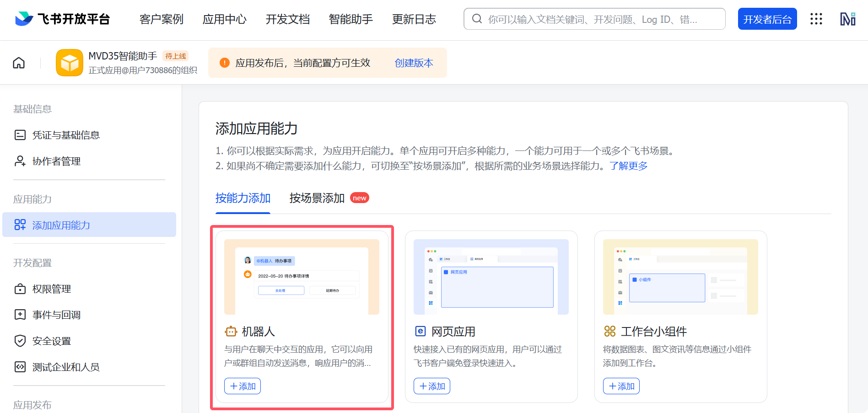Click the 待上线 status tag

[x=176, y=56]
